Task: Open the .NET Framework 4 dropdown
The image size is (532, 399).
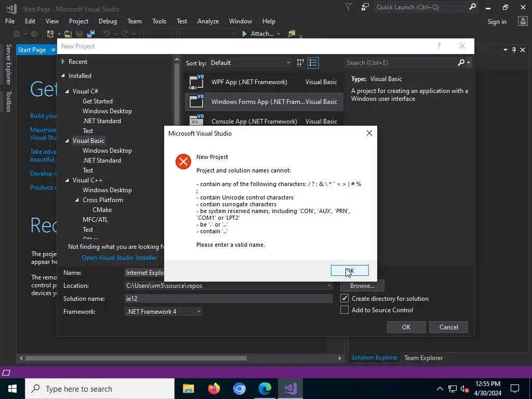Action: click(164, 312)
